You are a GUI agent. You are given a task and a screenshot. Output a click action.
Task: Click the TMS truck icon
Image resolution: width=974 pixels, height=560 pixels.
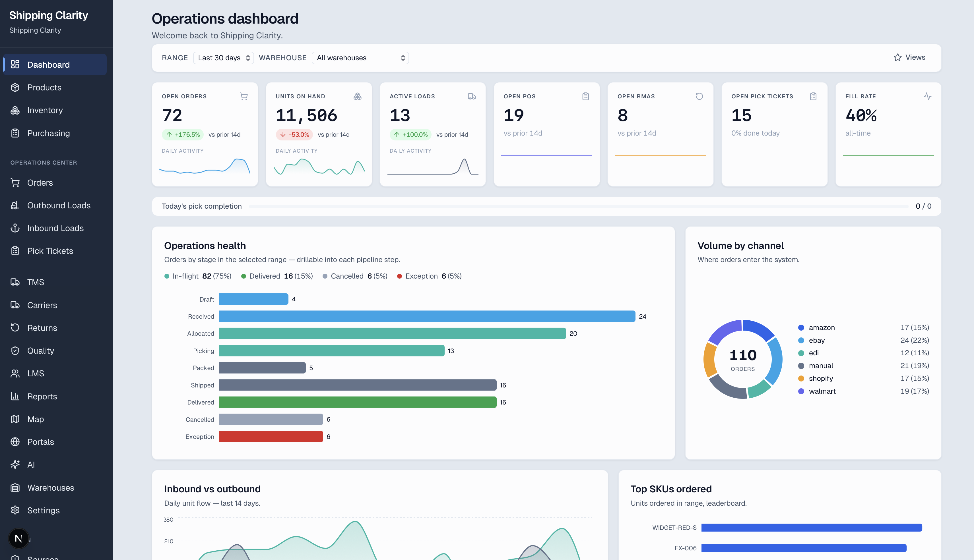(15, 282)
